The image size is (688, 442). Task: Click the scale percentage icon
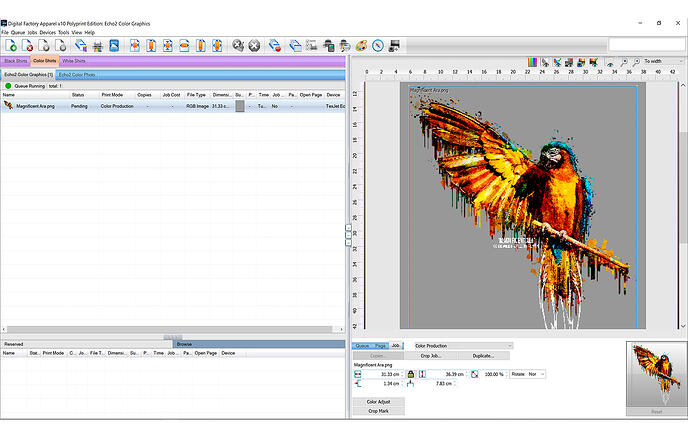475,374
